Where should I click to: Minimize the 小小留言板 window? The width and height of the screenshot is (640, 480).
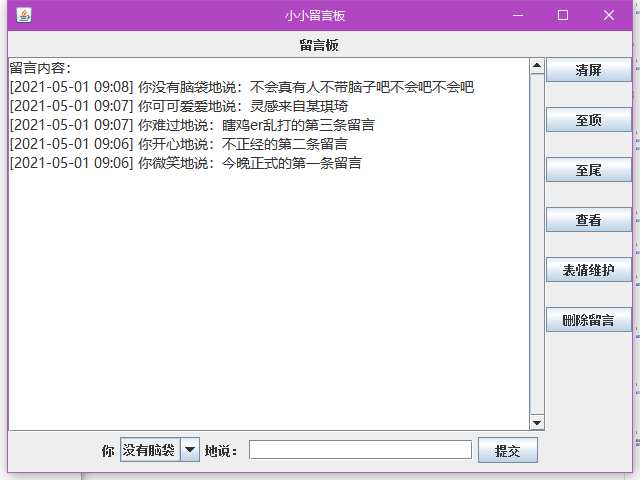click(x=518, y=15)
